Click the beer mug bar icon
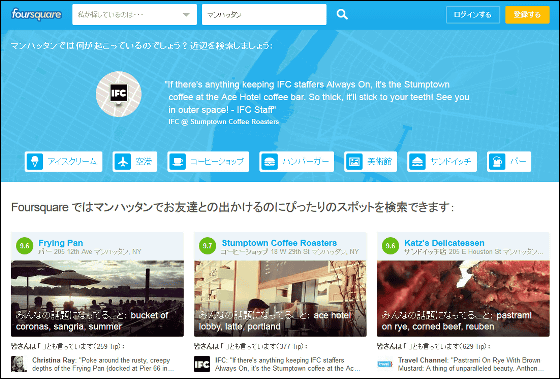This screenshot has width=560, height=379. coord(497,161)
